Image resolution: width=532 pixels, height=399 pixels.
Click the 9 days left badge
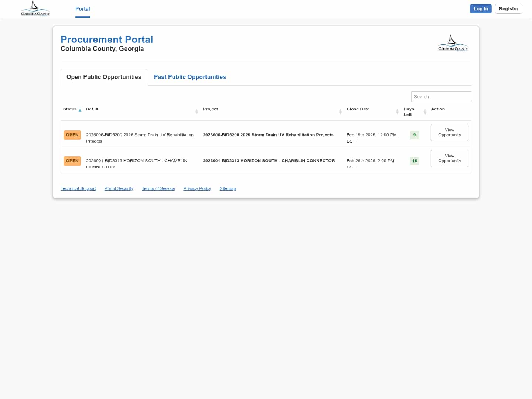click(414, 135)
